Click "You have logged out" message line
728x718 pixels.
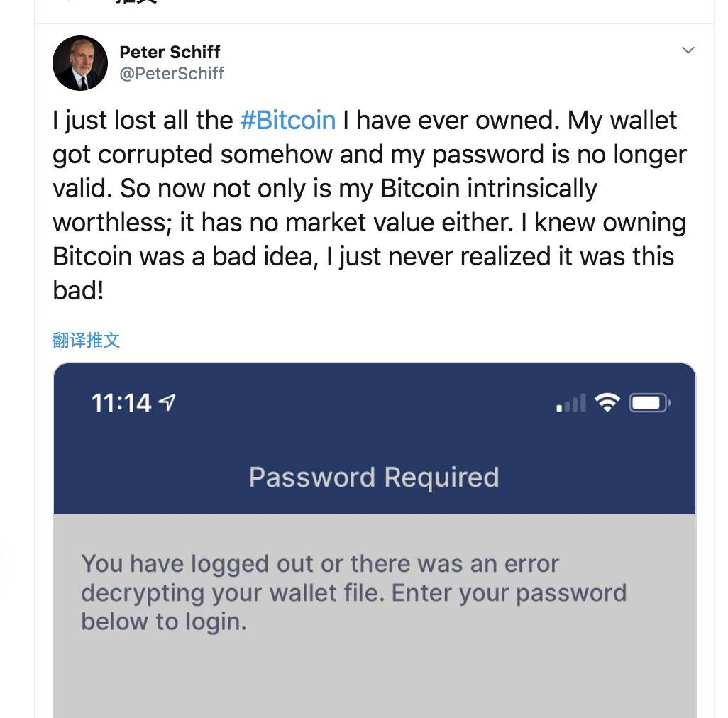320,564
